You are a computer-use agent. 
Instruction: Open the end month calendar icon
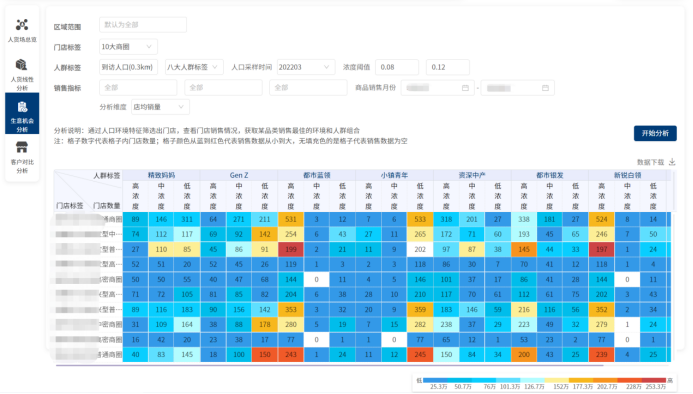[545, 88]
